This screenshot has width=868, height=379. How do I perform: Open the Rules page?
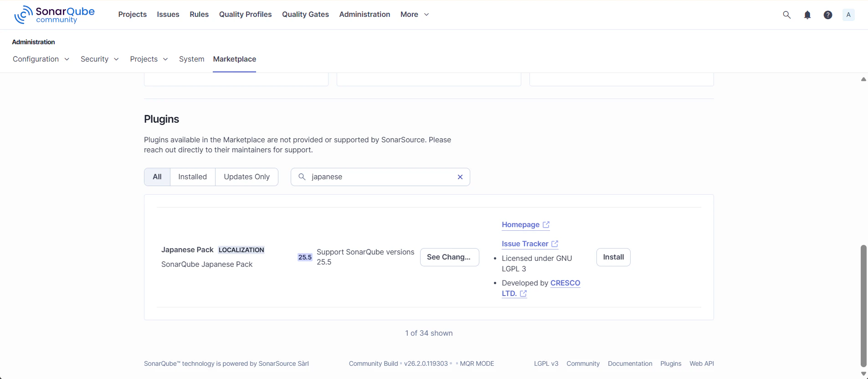tap(199, 15)
